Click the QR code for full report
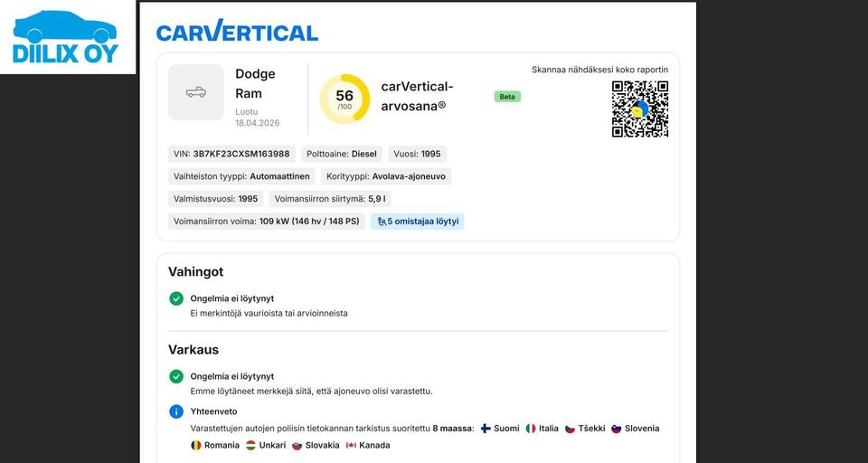The height and width of the screenshot is (463, 868). coord(639,109)
